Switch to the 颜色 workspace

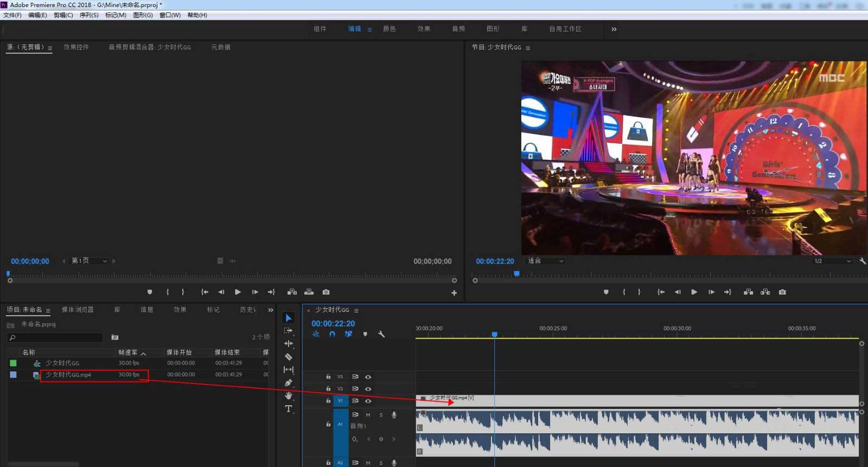(x=389, y=29)
